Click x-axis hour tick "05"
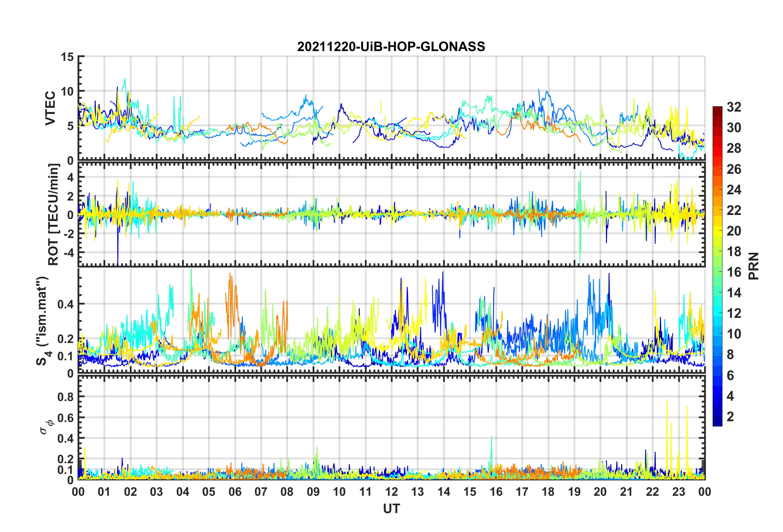 (x=209, y=492)
